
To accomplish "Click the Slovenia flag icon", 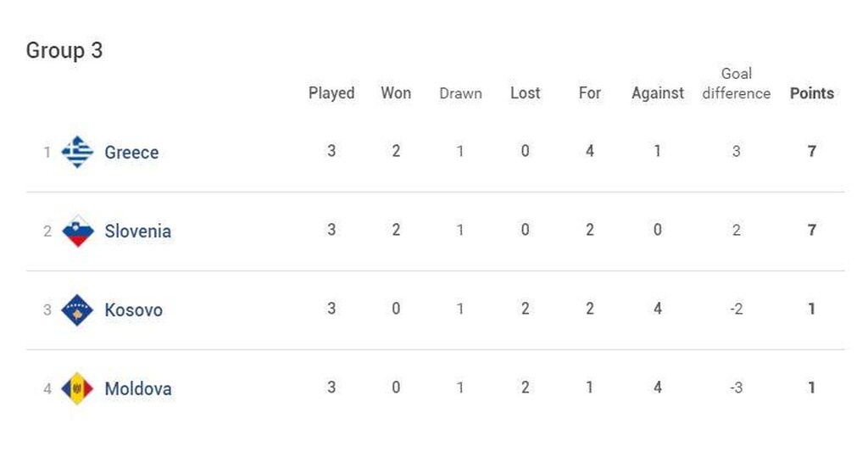I will 77,232.
